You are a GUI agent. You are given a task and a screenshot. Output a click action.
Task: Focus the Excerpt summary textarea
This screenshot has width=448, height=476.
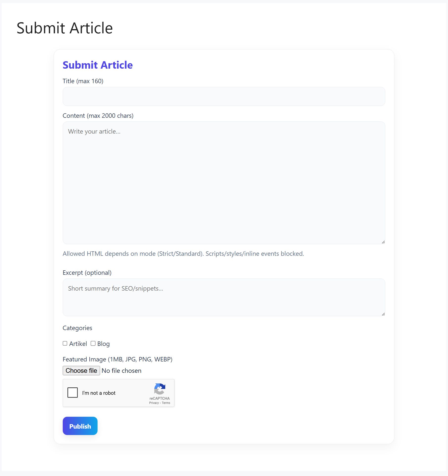click(x=224, y=297)
